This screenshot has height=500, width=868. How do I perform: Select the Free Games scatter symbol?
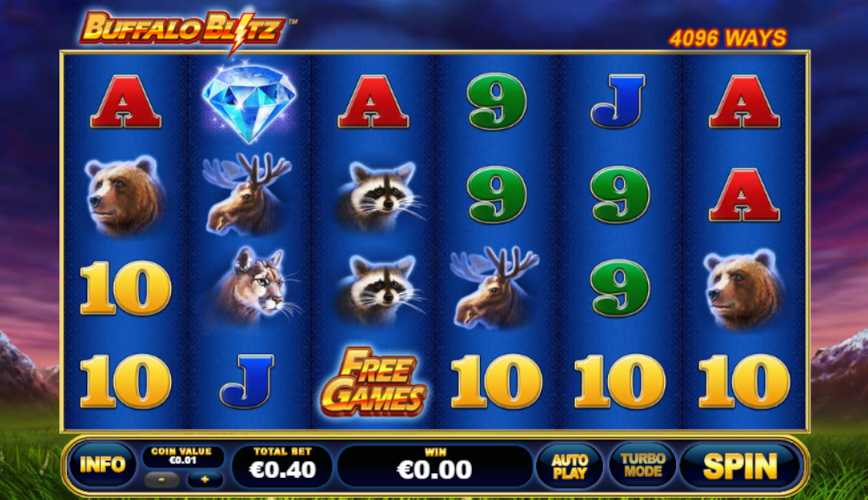(x=374, y=383)
